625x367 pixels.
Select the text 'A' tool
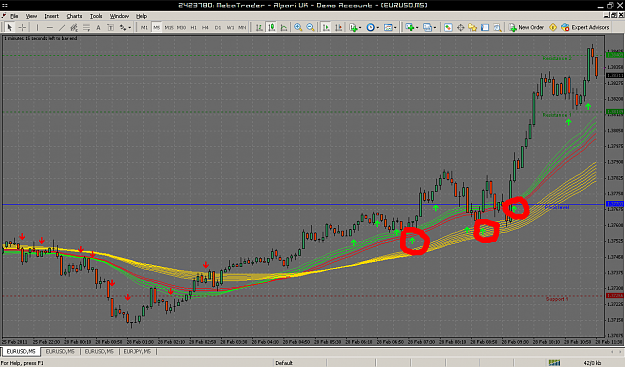(98, 27)
